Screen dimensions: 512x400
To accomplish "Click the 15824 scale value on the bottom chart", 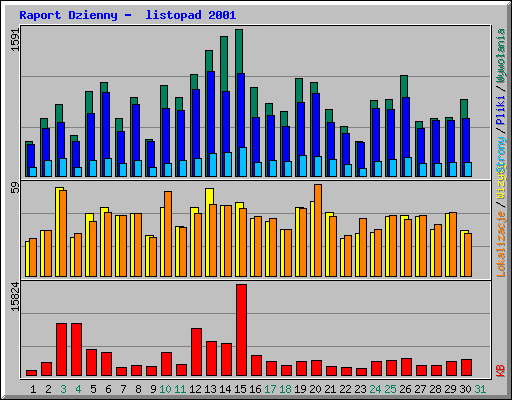I will 15,297.
